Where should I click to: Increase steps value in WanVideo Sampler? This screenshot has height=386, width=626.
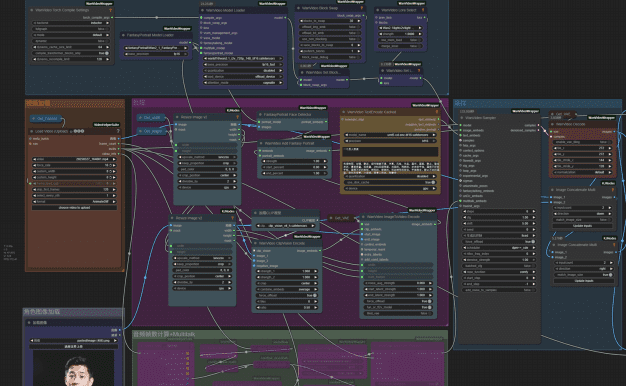[533, 212]
